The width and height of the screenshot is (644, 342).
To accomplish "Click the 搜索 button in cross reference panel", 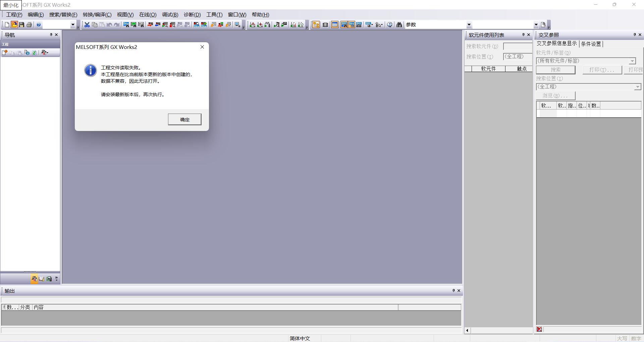I will pos(555,70).
